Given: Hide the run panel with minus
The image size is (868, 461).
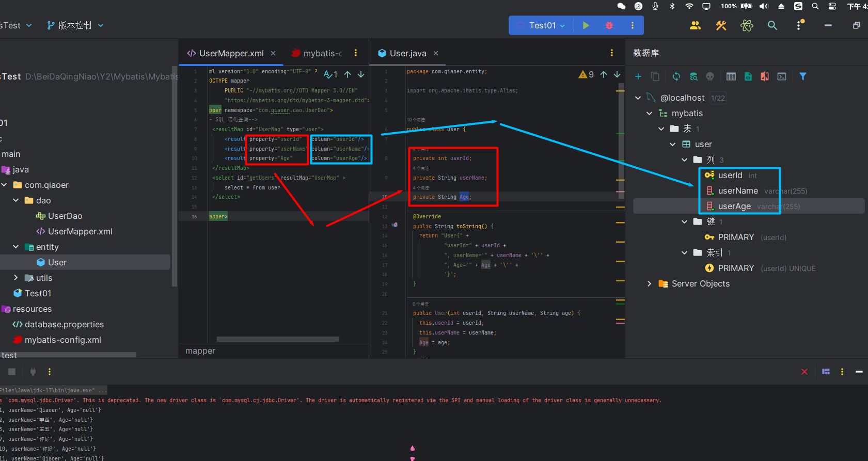Looking at the screenshot, I should 859,372.
